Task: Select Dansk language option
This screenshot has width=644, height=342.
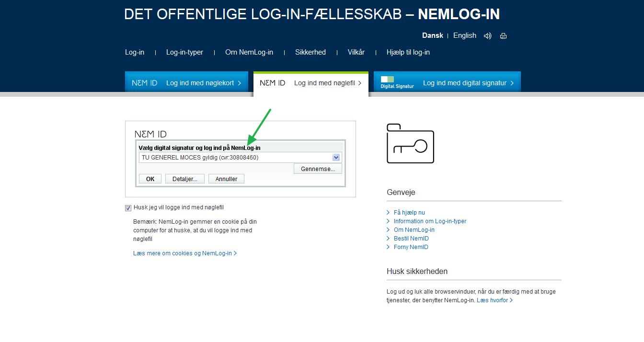Action: click(433, 35)
